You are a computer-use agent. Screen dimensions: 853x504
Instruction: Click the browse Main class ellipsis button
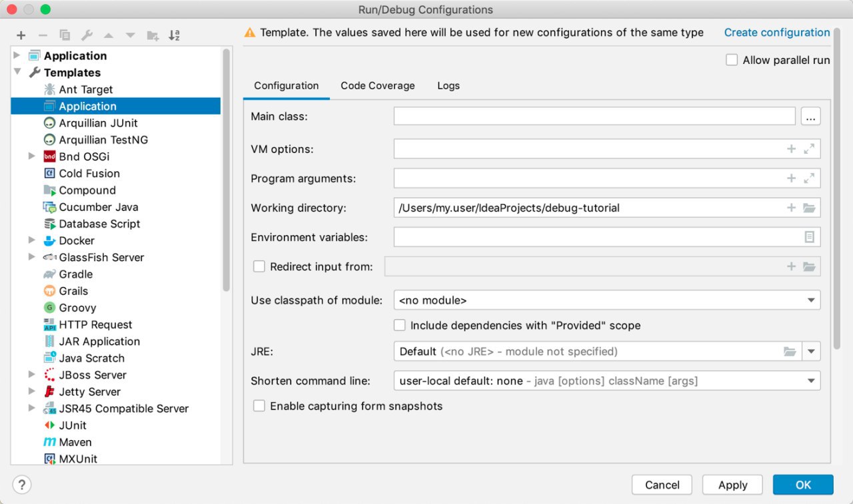(x=810, y=117)
